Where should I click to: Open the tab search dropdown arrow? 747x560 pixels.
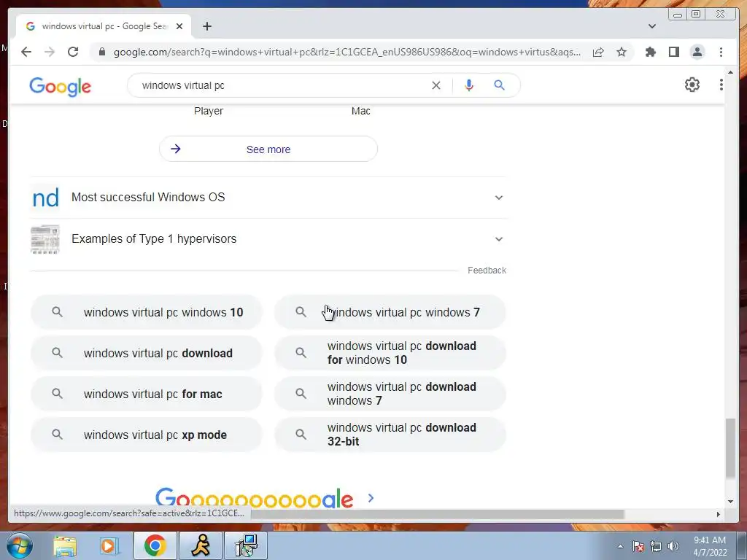(651, 26)
